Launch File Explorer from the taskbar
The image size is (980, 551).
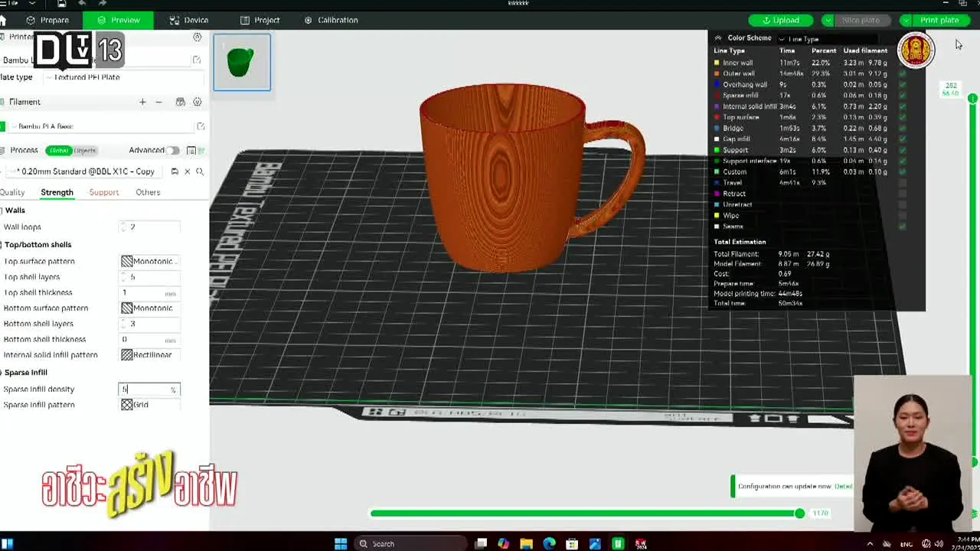526,543
